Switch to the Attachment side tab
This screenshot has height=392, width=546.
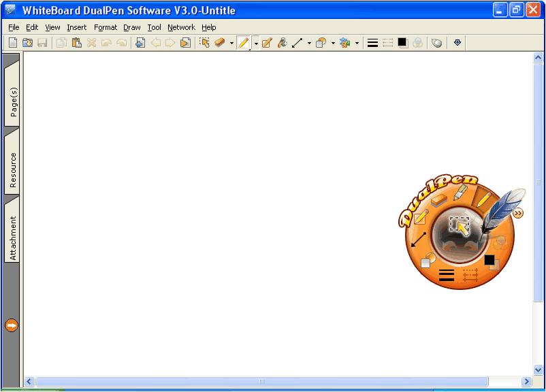point(12,231)
